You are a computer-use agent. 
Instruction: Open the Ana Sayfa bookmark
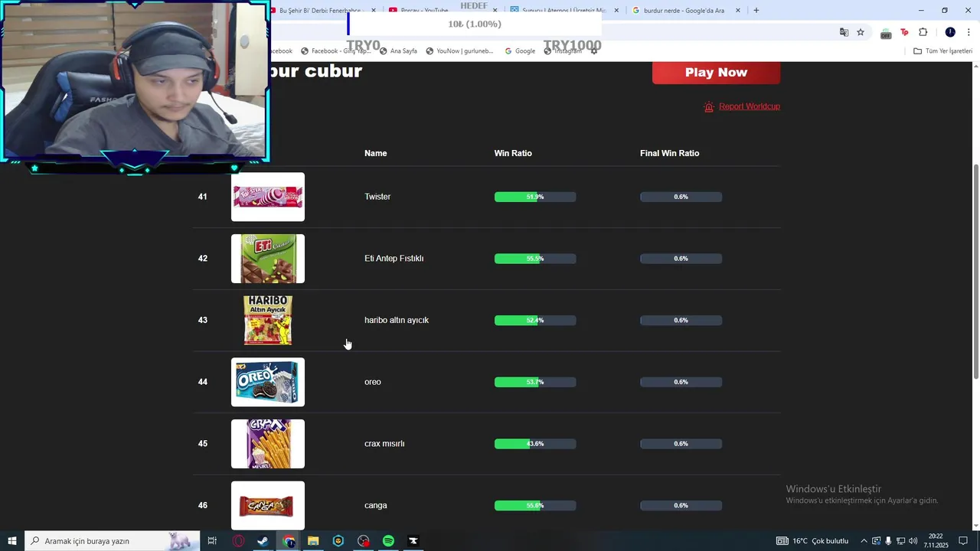pyautogui.click(x=397, y=51)
